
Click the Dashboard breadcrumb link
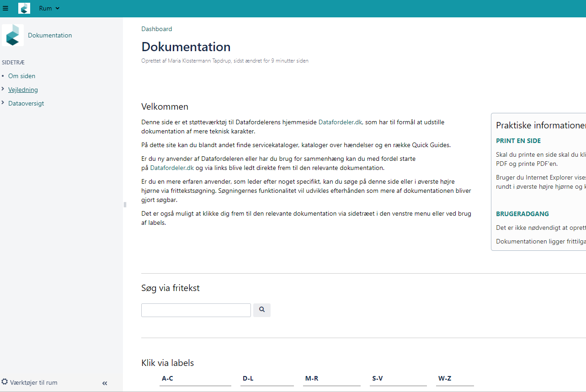[x=157, y=29]
